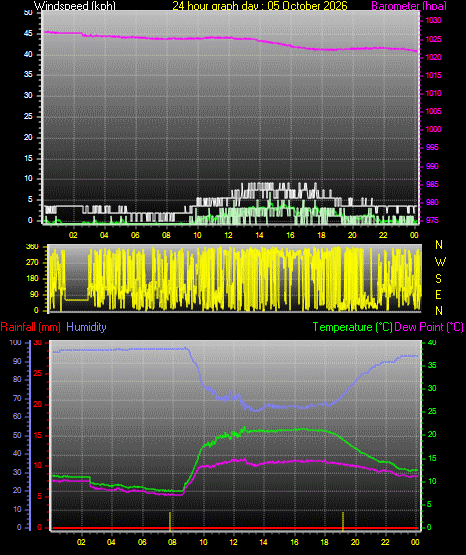
Task: Click the 45 label on windspeed axis
Action: point(28,34)
